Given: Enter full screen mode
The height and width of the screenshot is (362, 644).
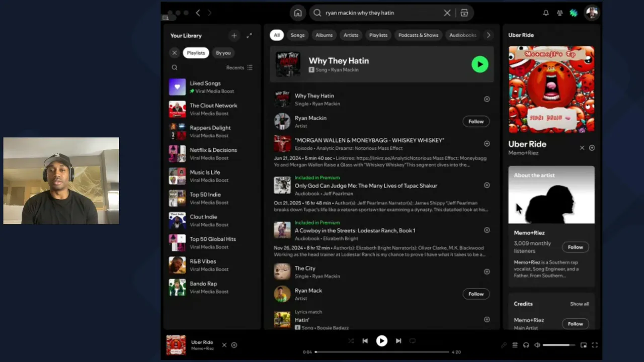Looking at the screenshot, I should coord(595,345).
